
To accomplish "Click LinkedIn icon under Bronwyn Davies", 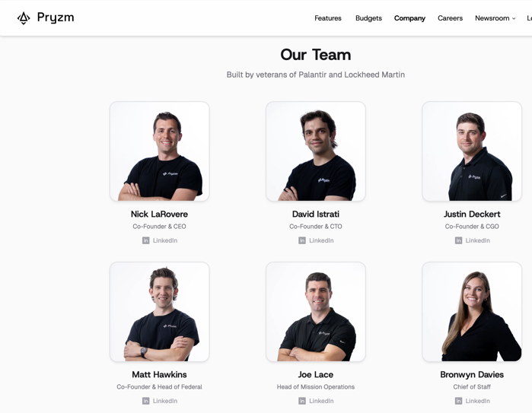I will (x=458, y=401).
